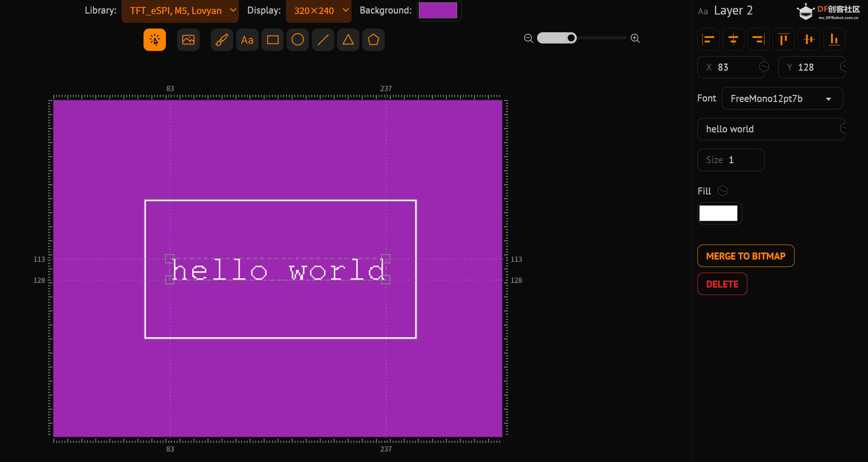Choose the line drawing tool

point(323,40)
